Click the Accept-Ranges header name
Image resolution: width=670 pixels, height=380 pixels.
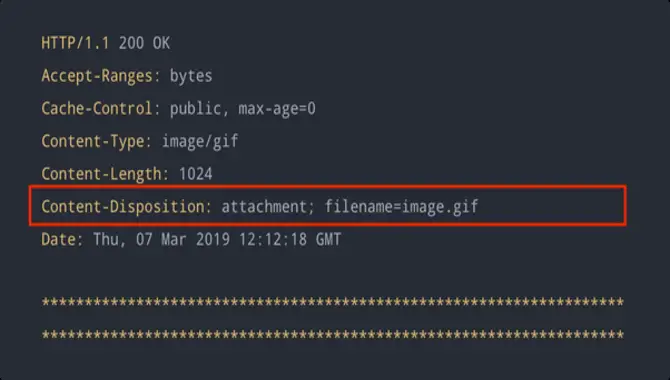pyautogui.click(x=97, y=76)
